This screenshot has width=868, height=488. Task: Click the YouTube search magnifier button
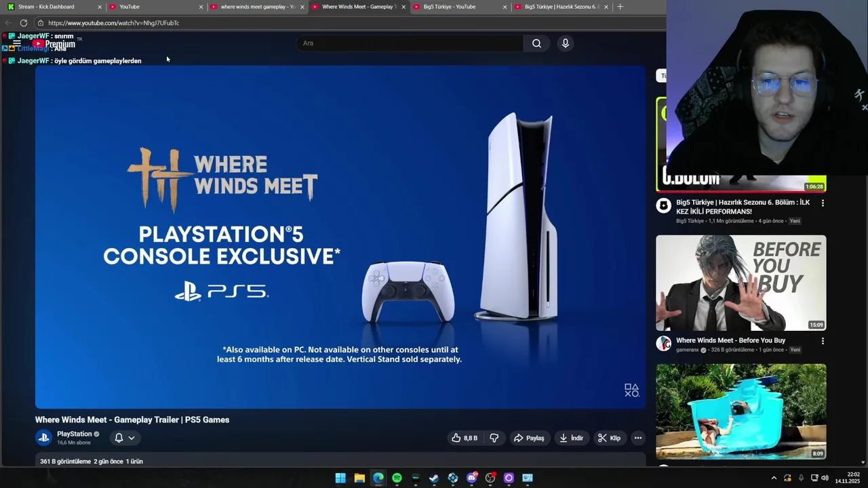536,43
